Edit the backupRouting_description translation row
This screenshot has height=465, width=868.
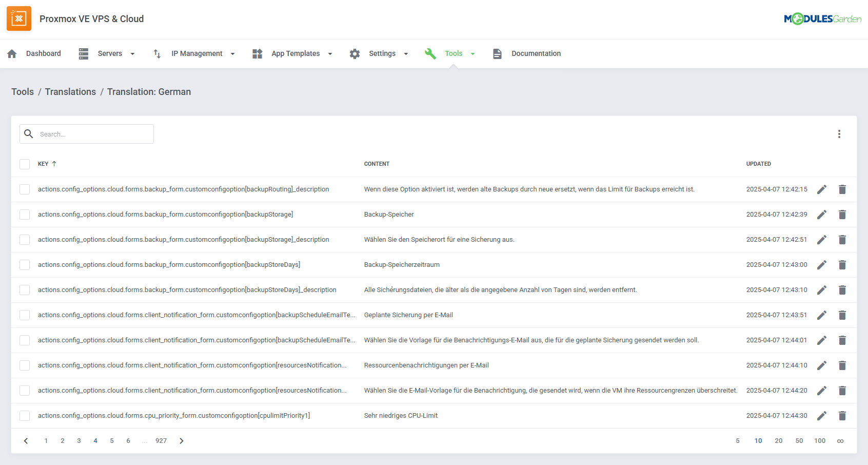822,189
